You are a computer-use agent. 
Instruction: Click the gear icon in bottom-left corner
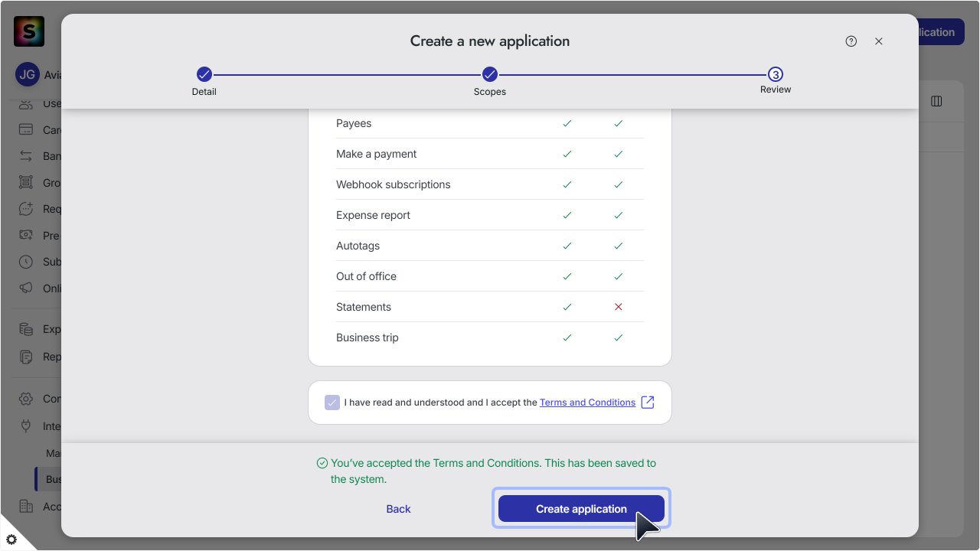coord(11,540)
